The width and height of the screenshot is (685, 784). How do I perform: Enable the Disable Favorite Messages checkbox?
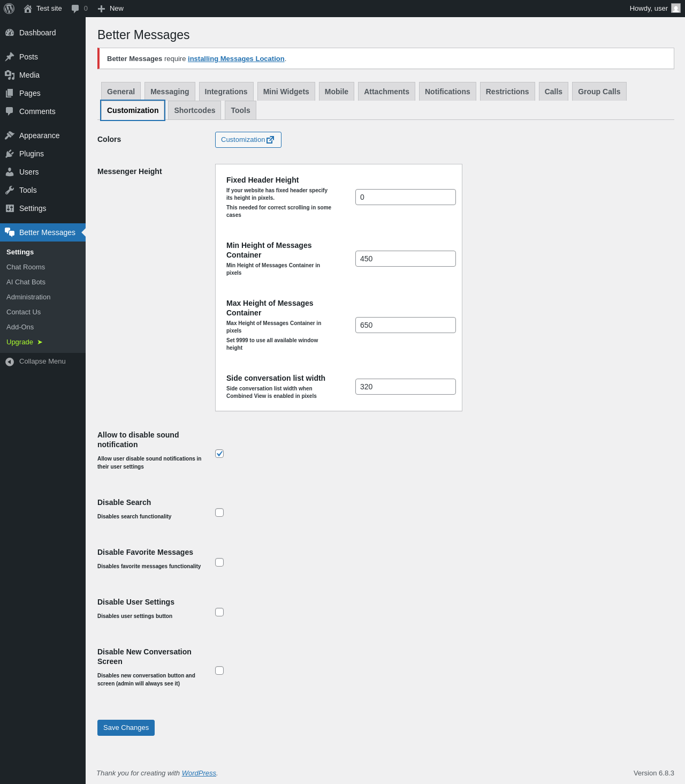219,562
